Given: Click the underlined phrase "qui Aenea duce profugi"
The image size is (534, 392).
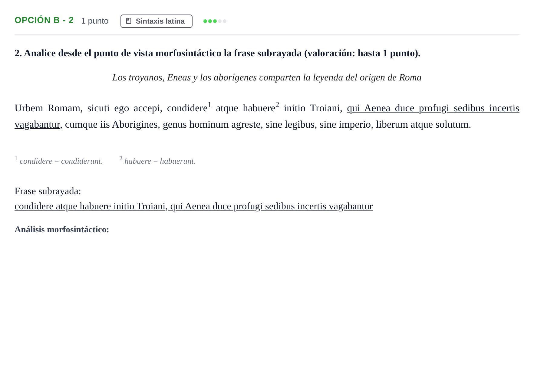Looking at the screenshot, I should click(x=398, y=108).
